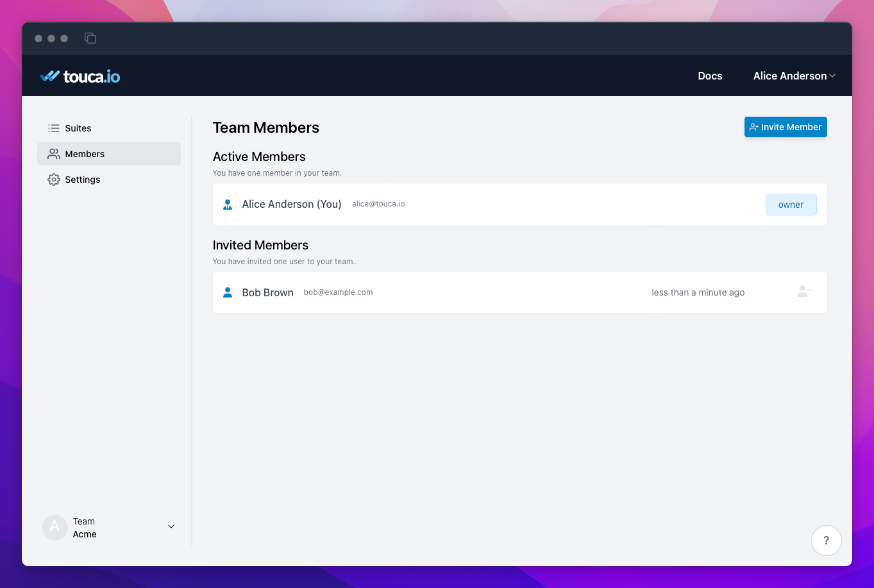Click Bob Brown name
Screen dimensions: 874x588
(x=267, y=292)
